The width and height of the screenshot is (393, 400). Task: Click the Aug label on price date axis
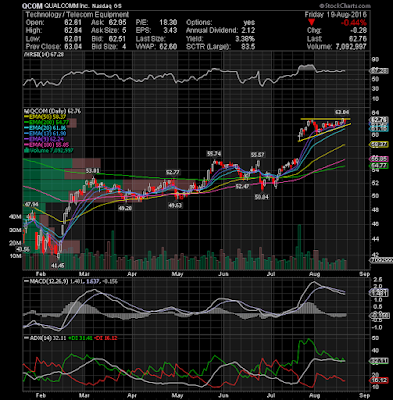click(315, 274)
